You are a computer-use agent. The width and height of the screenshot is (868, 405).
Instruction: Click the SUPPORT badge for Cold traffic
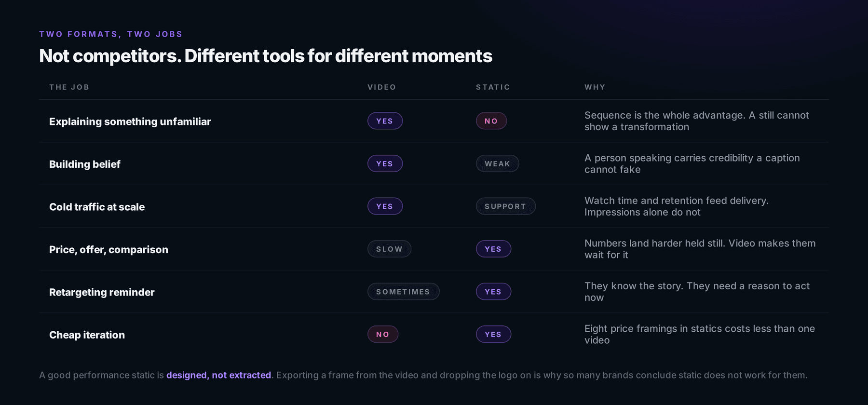(506, 206)
